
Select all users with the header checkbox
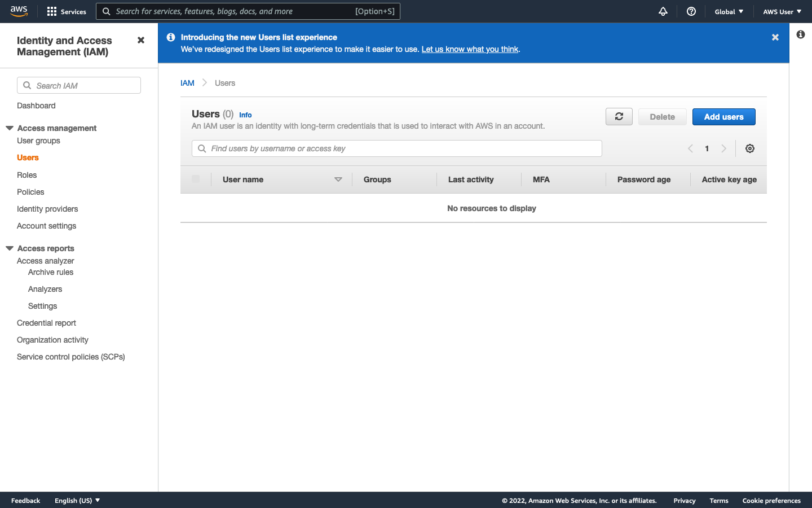coord(196,179)
